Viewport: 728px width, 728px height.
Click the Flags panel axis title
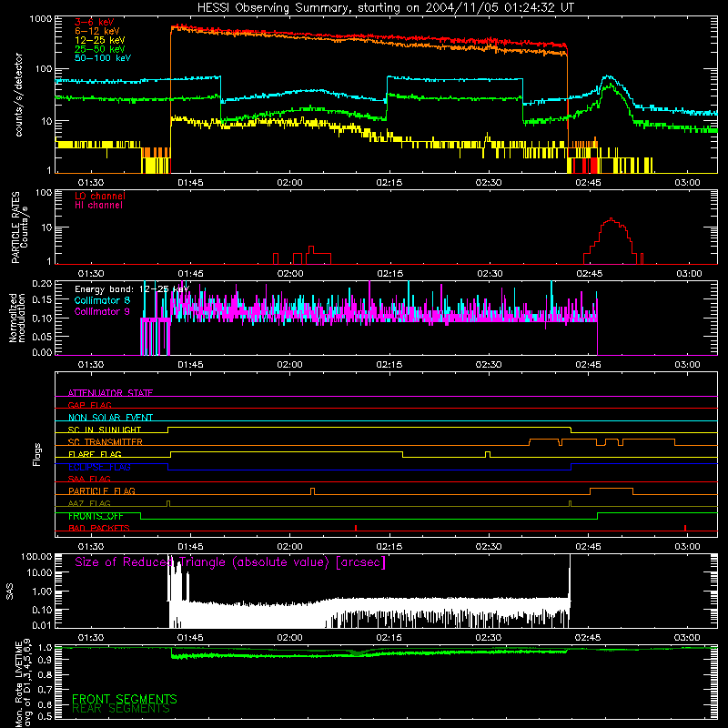pyautogui.click(x=37, y=454)
